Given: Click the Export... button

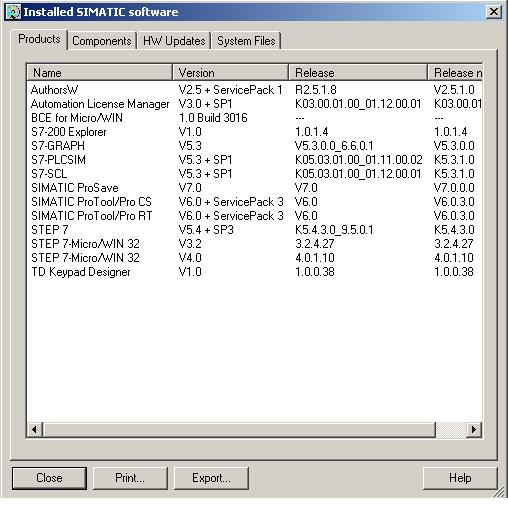Looking at the screenshot, I should click(x=211, y=478).
